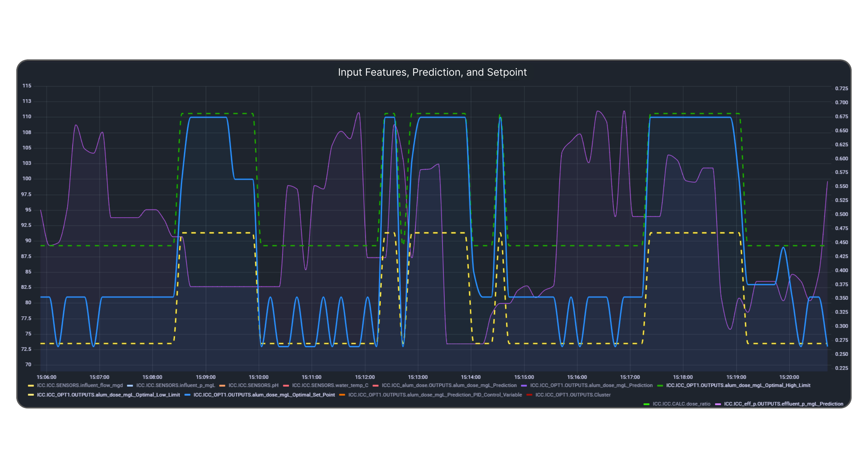Hide the Optimal_Set_Point series

point(264,395)
